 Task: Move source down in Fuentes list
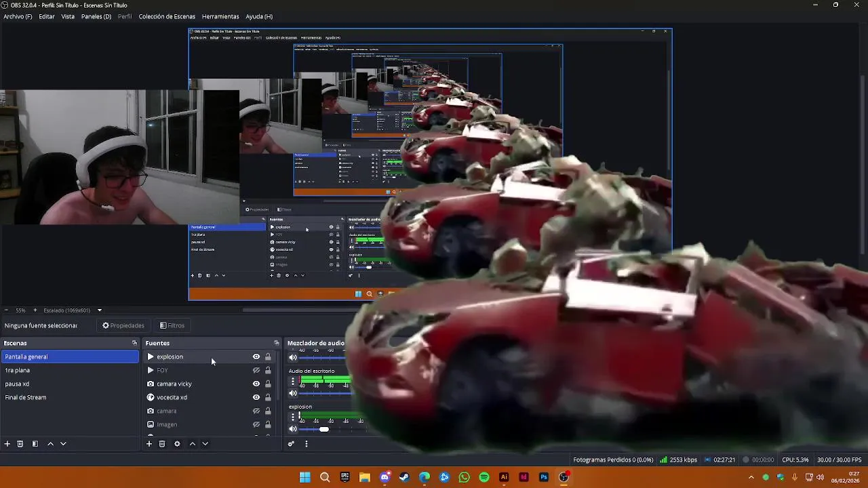(x=205, y=444)
